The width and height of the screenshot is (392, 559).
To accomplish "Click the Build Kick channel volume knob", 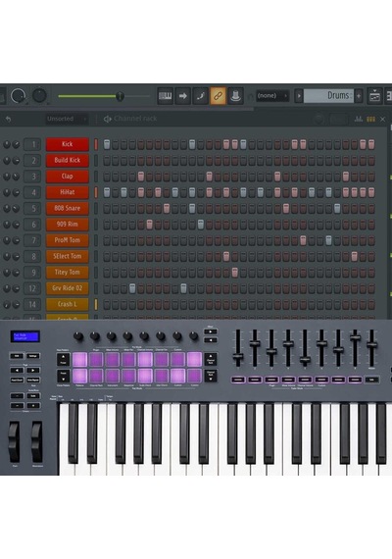I will click(x=16, y=161).
